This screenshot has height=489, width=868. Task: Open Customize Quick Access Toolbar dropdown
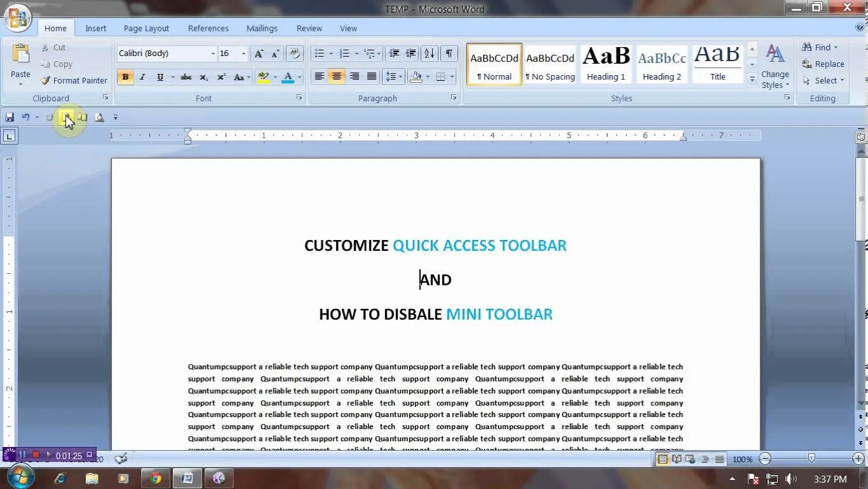pyautogui.click(x=115, y=117)
